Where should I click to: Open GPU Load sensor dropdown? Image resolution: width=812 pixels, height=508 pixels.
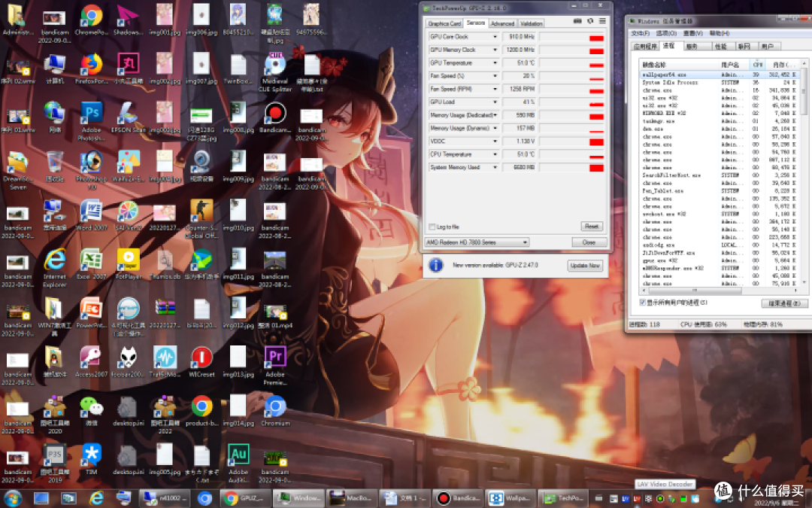coord(495,102)
